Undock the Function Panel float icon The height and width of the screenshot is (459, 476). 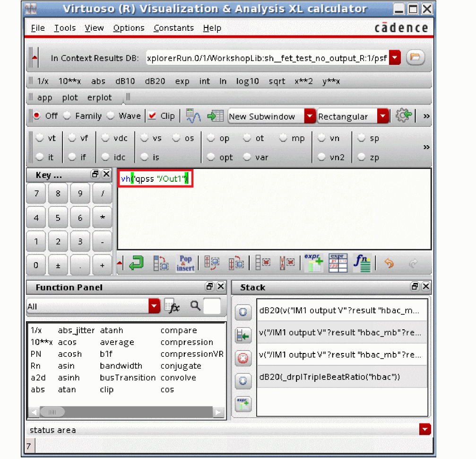click(209, 286)
